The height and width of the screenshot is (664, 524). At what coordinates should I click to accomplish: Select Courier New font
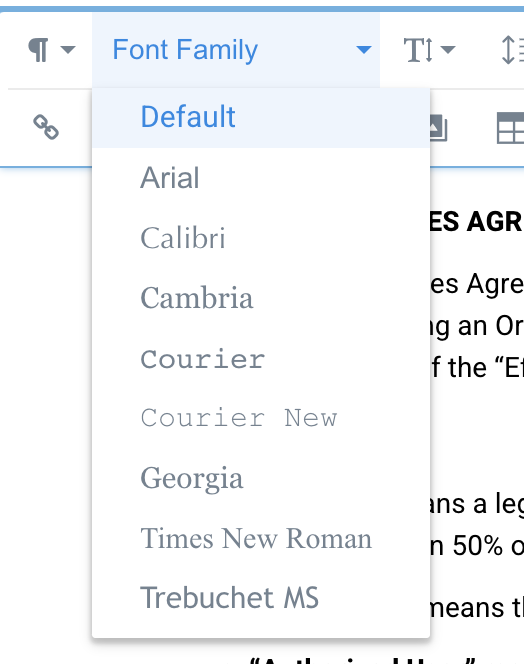click(x=261, y=418)
